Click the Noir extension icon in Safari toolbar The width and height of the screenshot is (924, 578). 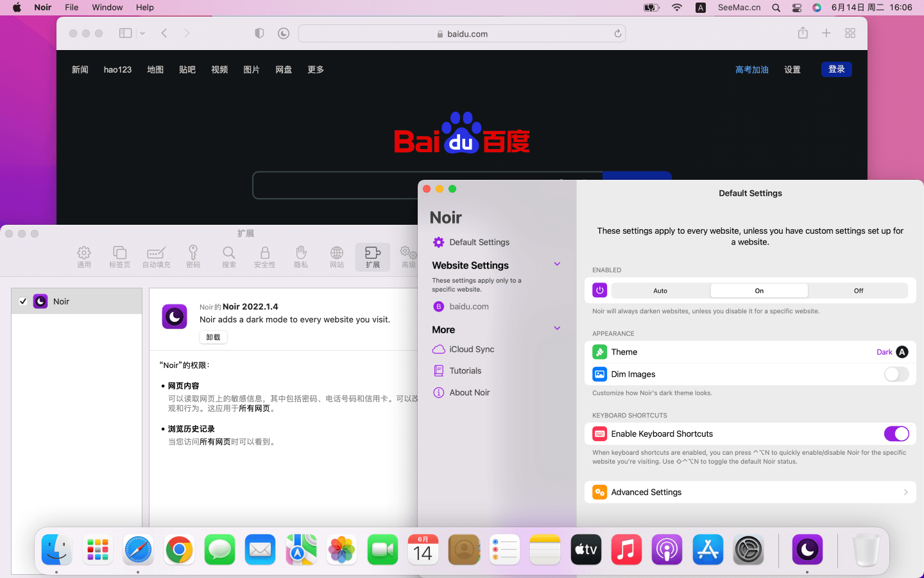(x=284, y=33)
